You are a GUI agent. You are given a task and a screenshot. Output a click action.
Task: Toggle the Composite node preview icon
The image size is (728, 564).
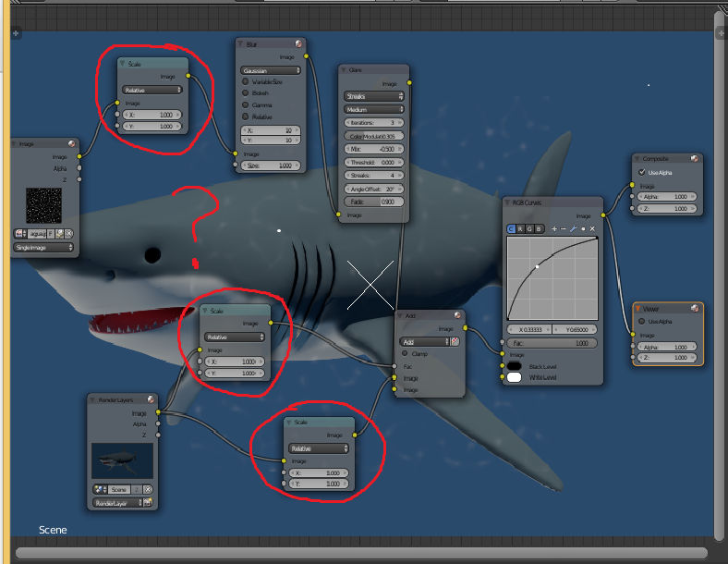click(x=694, y=158)
